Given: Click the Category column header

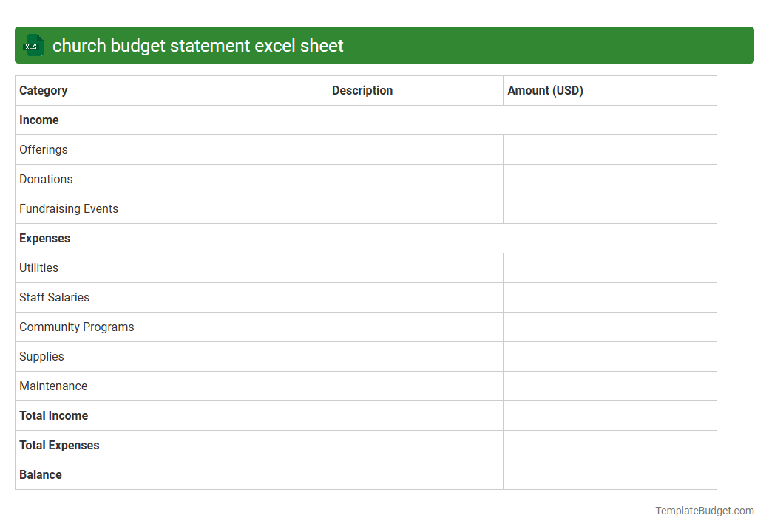Looking at the screenshot, I should click(43, 90).
